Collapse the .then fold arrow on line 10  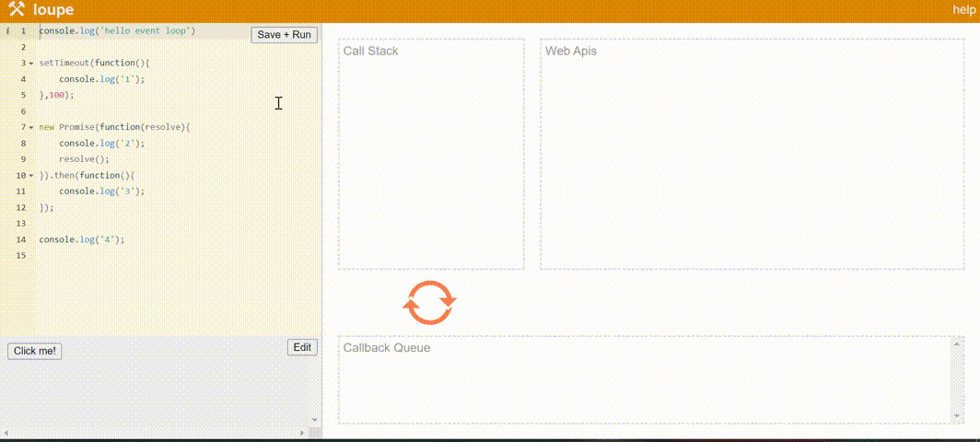coord(31,176)
